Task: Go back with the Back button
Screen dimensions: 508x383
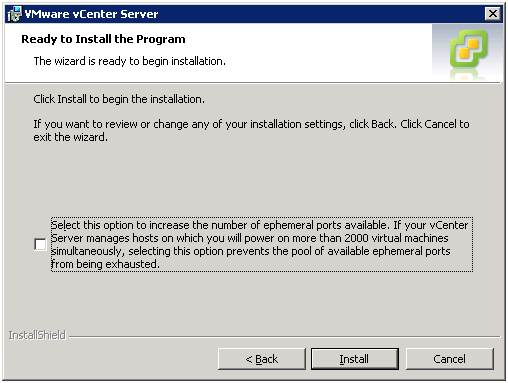Action: [x=262, y=359]
